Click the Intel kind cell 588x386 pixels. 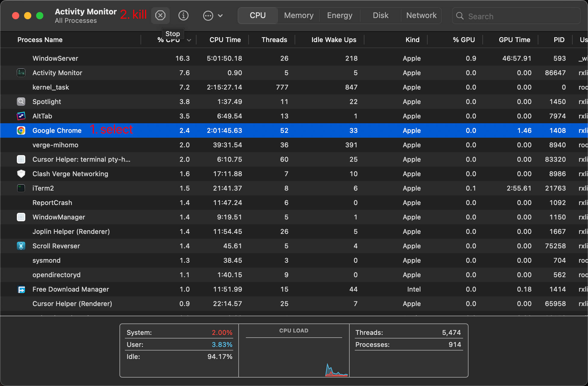click(x=414, y=289)
